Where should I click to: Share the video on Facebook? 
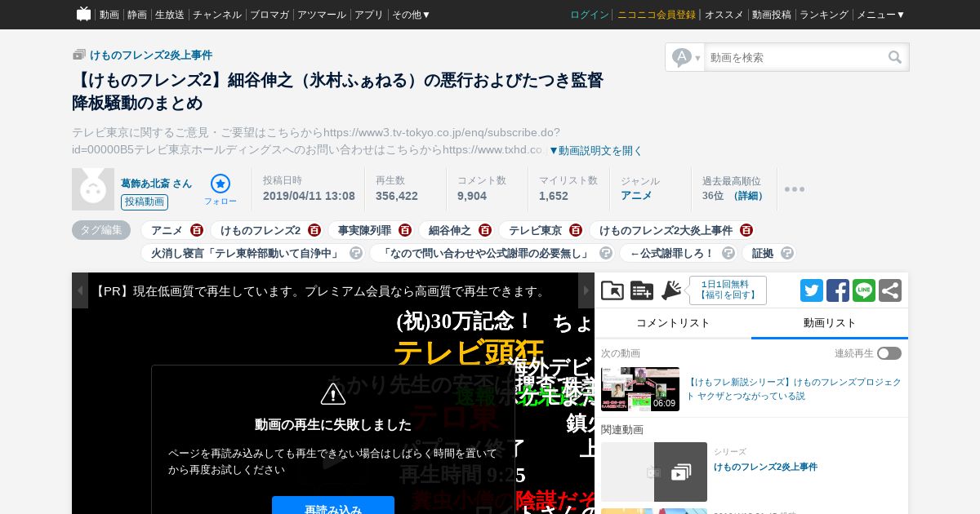point(838,290)
